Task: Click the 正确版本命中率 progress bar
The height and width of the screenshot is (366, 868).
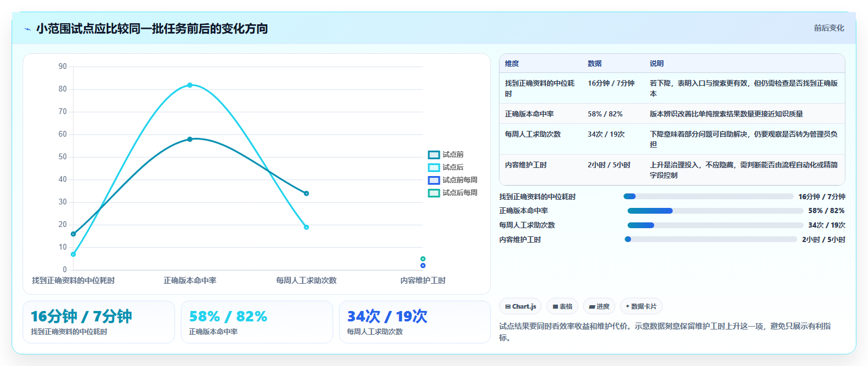Action: (x=715, y=211)
